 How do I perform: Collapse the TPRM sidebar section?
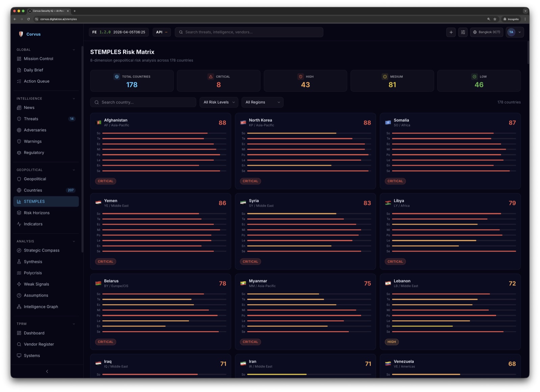pyautogui.click(x=74, y=324)
